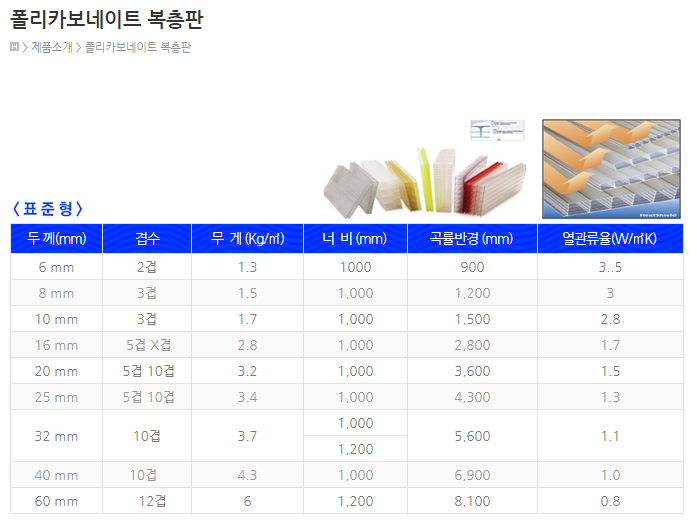Click the 너비(mm) column header

click(355, 239)
